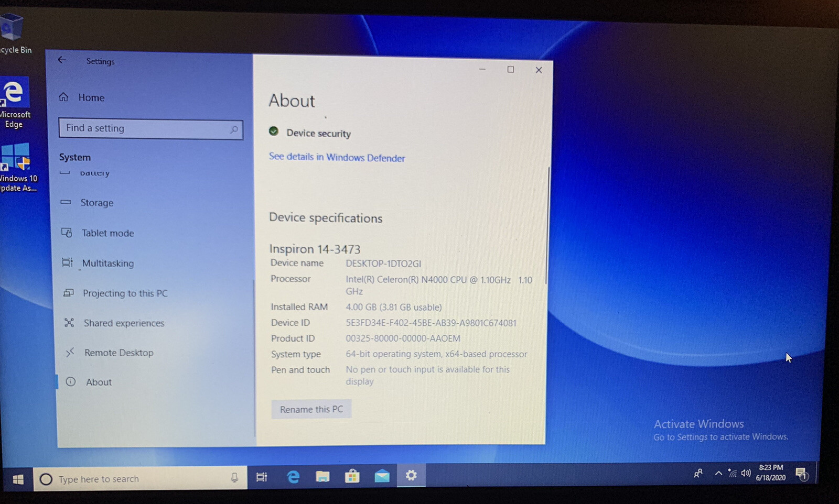Close the Settings window
Screen dimensions: 839x504
pos(539,70)
